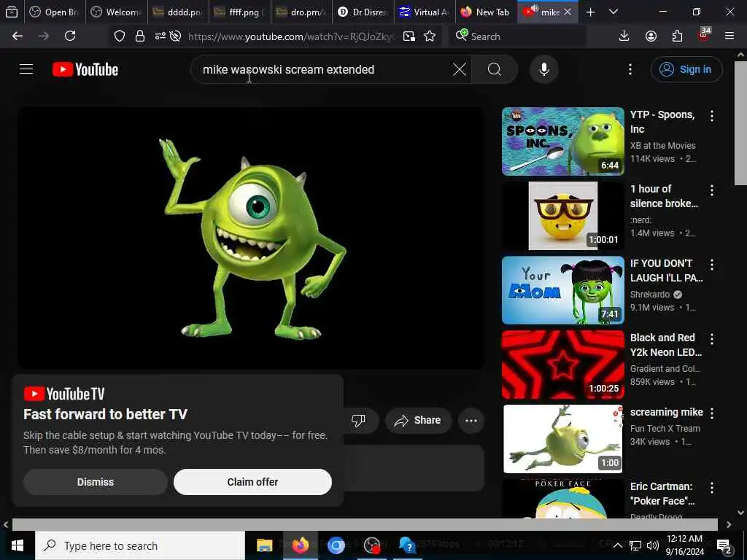Reload the current page
Viewport: 747px width, 560px height.
(x=70, y=36)
